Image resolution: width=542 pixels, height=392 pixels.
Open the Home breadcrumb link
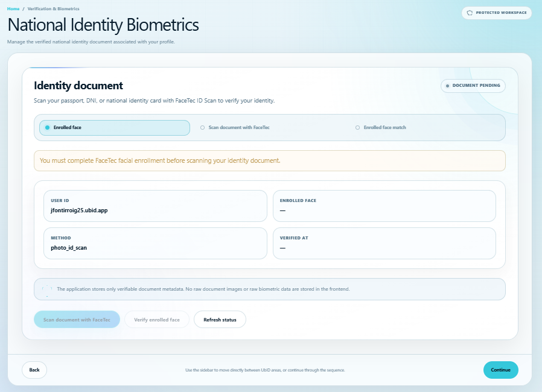pos(13,8)
